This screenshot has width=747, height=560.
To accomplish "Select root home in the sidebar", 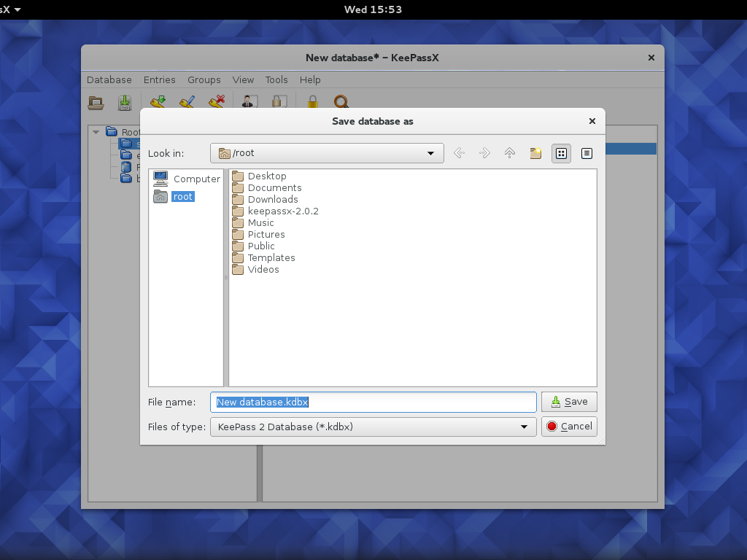I will pyautogui.click(x=174, y=196).
